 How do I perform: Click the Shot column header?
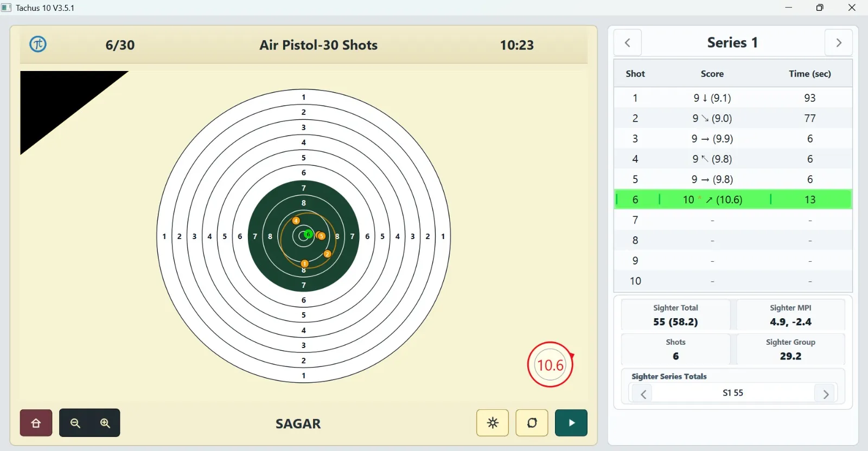tap(635, 74)
